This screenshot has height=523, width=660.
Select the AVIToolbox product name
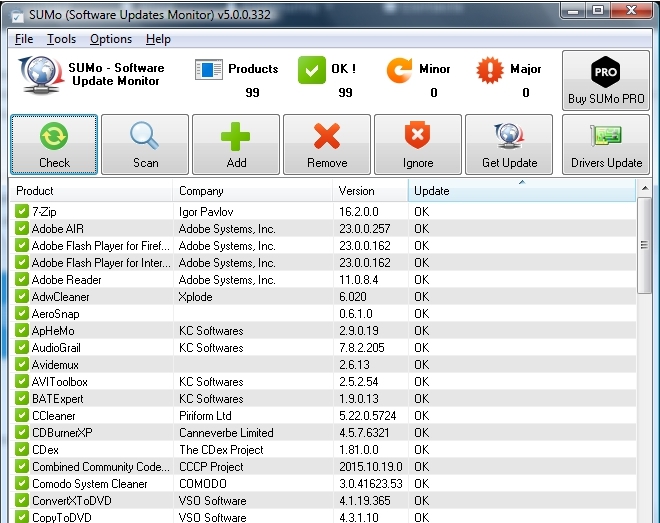[60, 382]
